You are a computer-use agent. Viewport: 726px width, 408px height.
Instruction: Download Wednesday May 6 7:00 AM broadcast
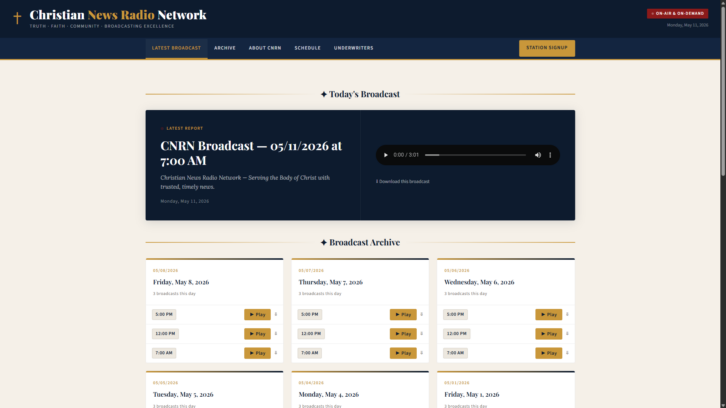coord(567,353)
